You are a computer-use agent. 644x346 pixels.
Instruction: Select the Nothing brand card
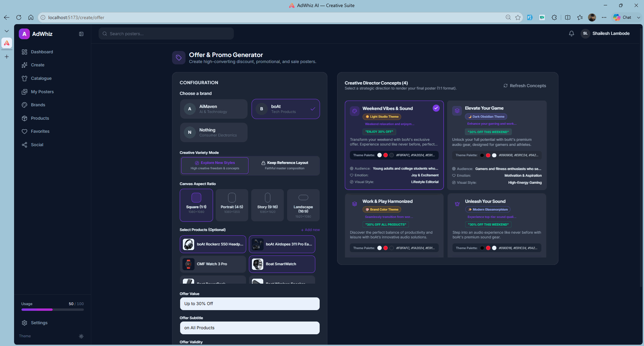click(x=214, y=132)
